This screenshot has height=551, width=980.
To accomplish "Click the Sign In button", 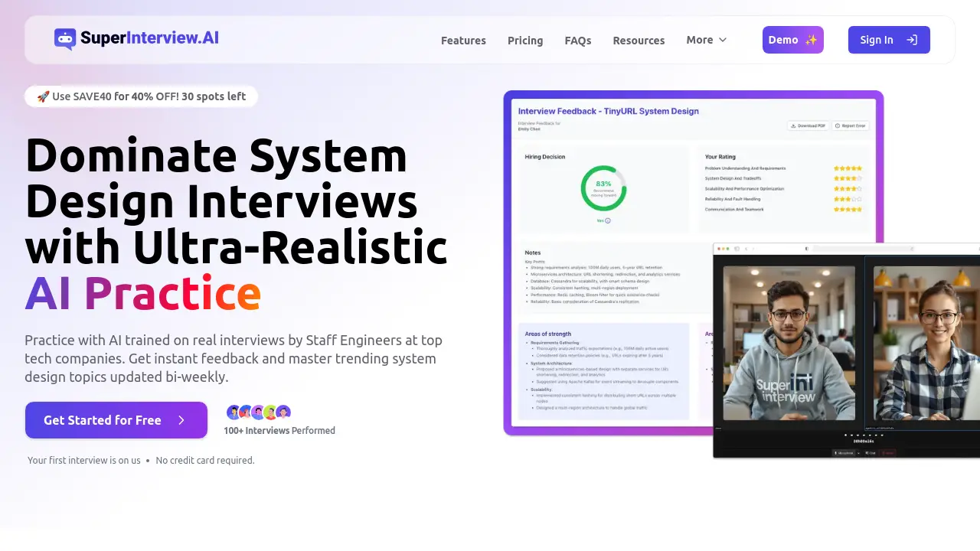I will click(889, 40).
